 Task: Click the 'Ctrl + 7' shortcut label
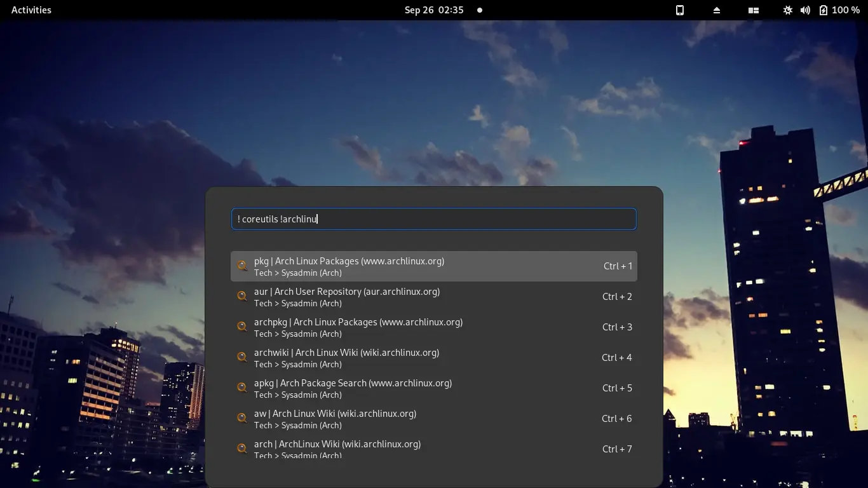pyautogui.click(x=617, y=449)
